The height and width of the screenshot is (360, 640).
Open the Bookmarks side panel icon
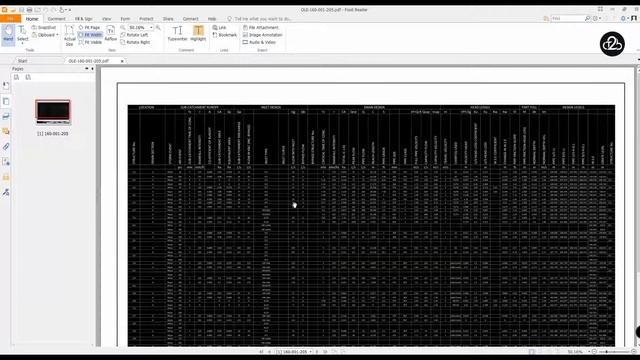(6, 86)
